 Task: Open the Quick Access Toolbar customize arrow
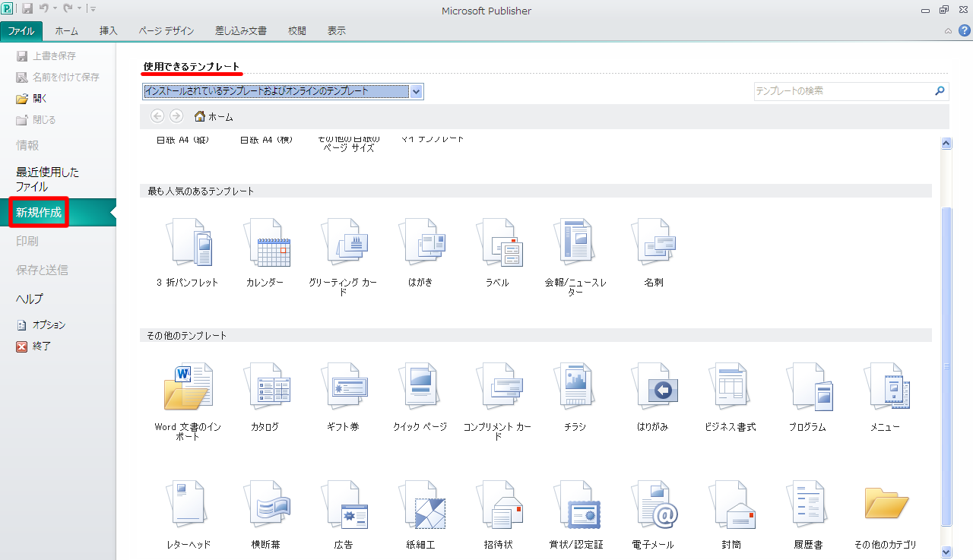click(93, 9)
